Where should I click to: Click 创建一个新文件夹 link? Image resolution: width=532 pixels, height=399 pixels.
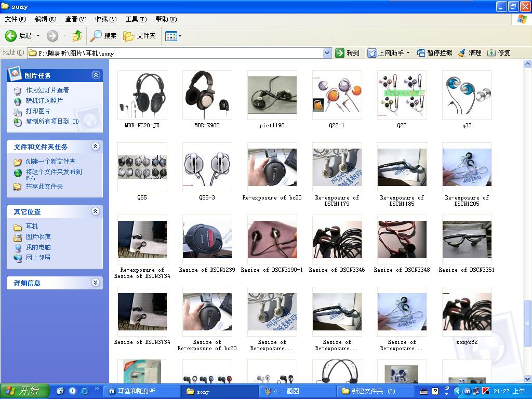(x=50, y=162)
